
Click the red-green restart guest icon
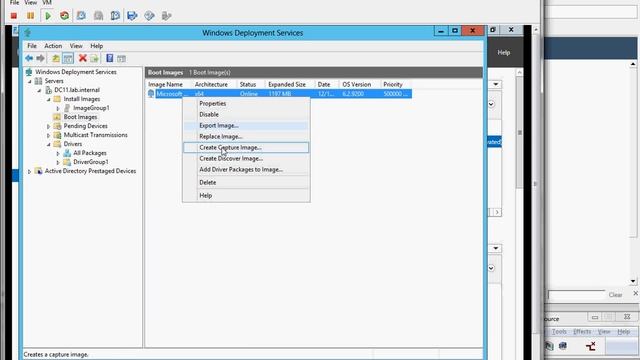click(64, 16)
